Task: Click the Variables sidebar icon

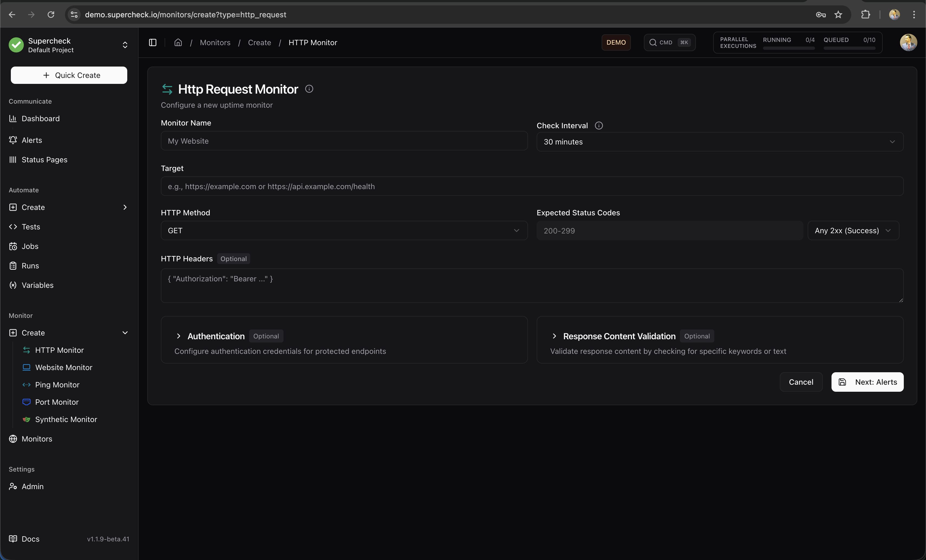Action: tap(13, 285)
